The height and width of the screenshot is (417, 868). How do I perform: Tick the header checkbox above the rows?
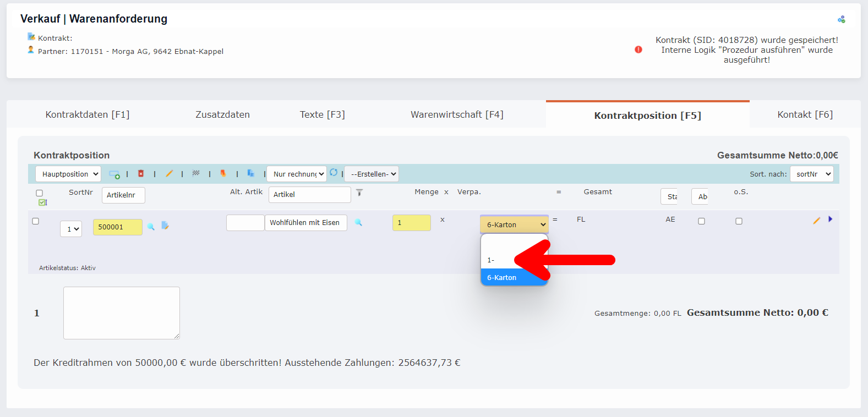click(39, 193)
